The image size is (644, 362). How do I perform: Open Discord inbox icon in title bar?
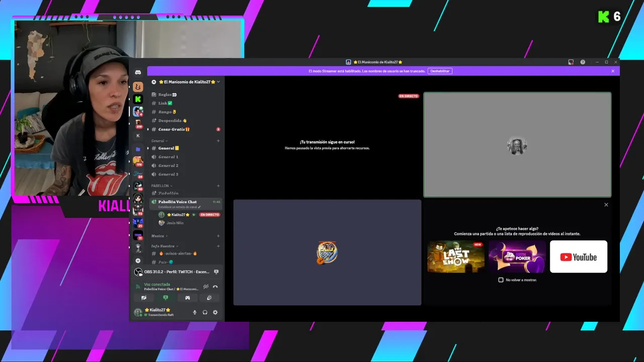[571, 62]
